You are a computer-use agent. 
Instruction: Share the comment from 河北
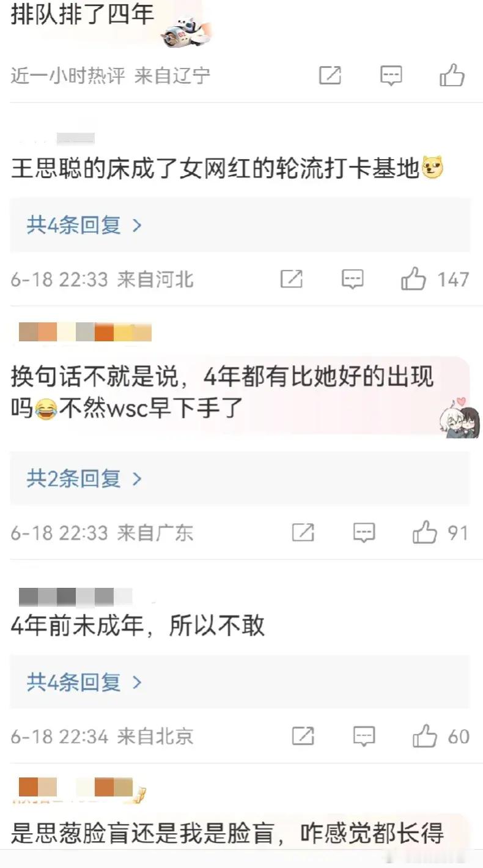coord(292,280)
